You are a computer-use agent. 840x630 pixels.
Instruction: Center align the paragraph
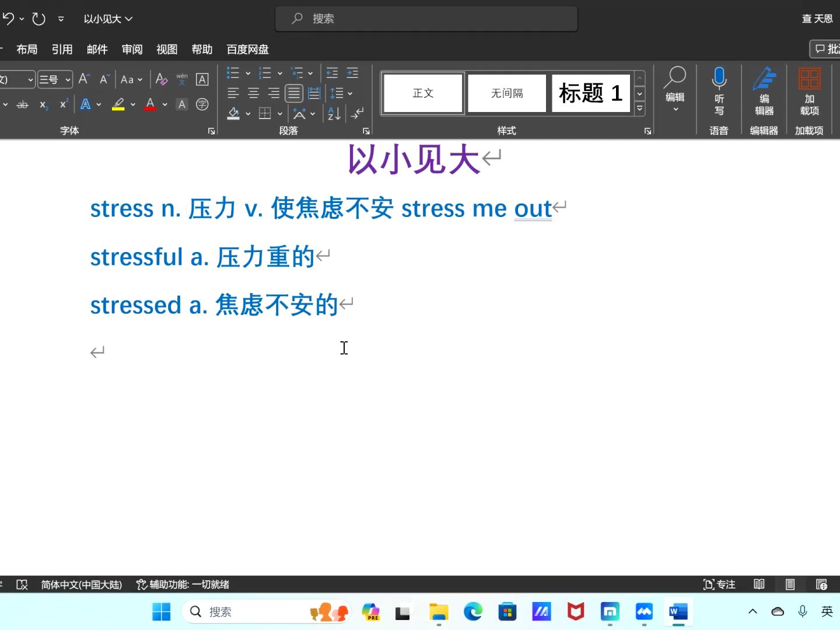pos(253,93)
